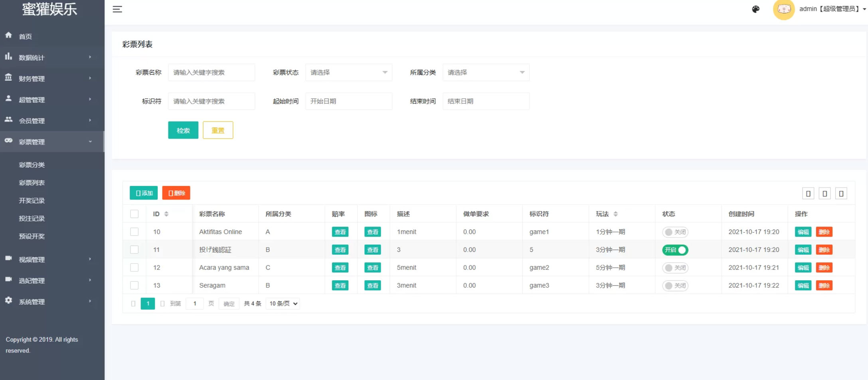868x380 pixels.
Task: Turn on status for Acara yang sama
Action: [675, 267]
